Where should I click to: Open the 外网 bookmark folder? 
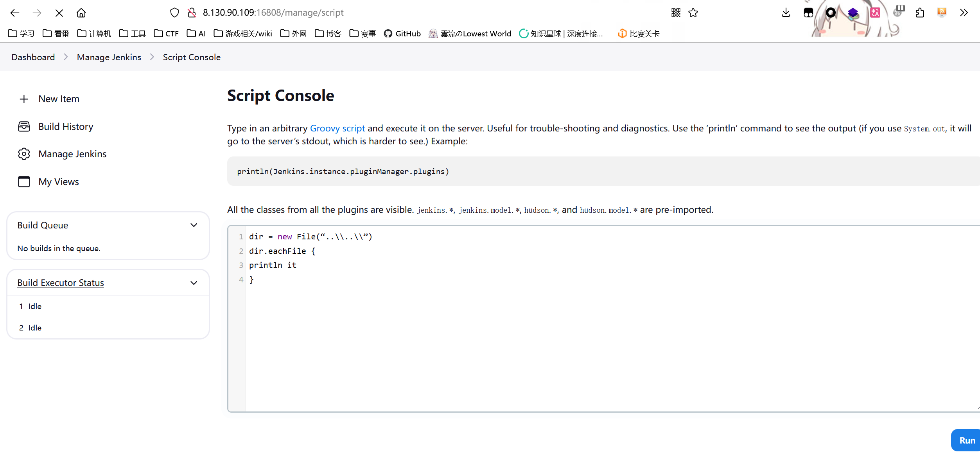(x=294, y=34)
